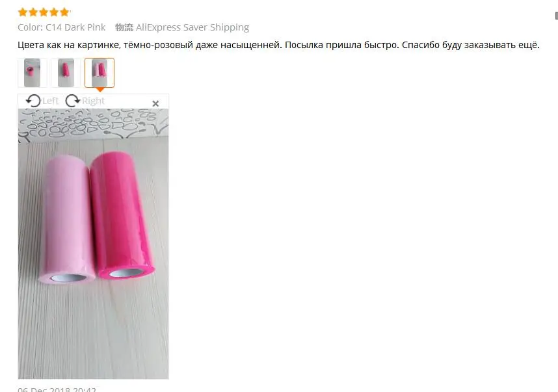This screenshot has height=392, width=558.
Task: Click the 'Left' rotate label
Action: (50, 101)
